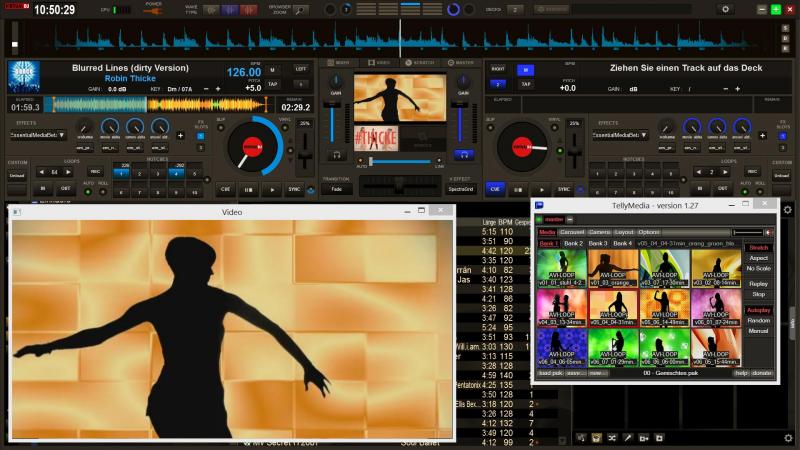Viewport: 800px width, 450px height.
Task: Open left deck EssentialMedia effects dropdown
Action: (x=38, y=134)
